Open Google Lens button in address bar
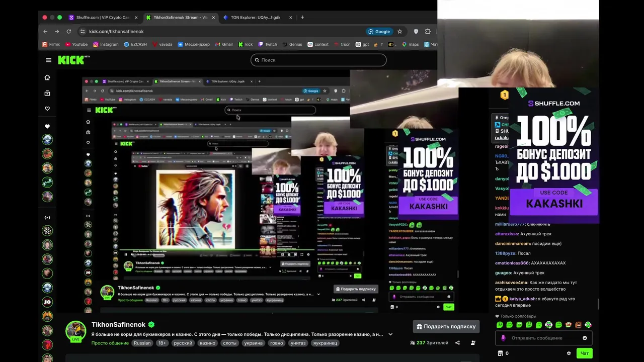The height and width of the screenshot is (362, 644). tap(379, 31)
